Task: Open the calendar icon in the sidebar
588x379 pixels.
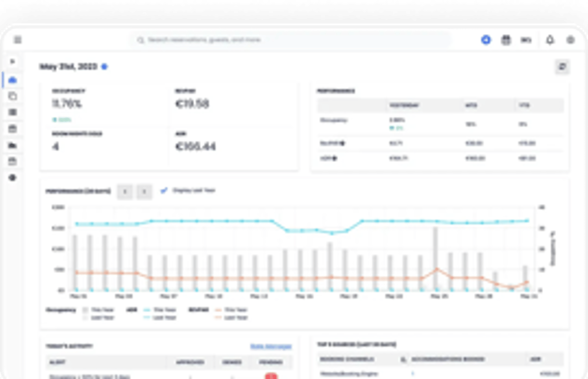Action: pyautogui.click(x=12, y=129)
